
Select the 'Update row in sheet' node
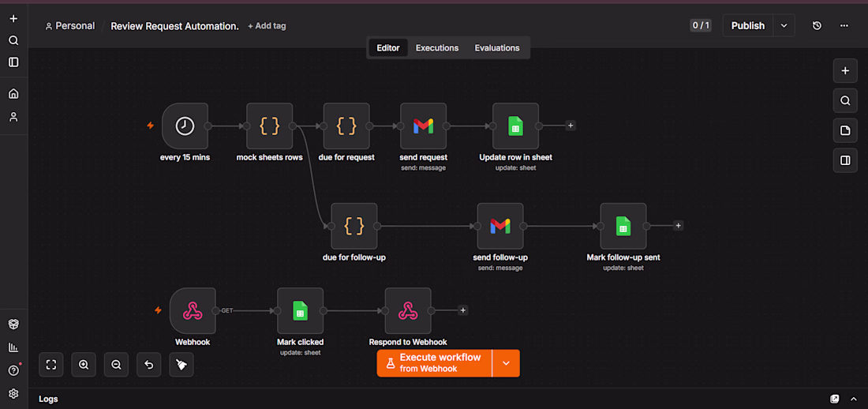516,126
